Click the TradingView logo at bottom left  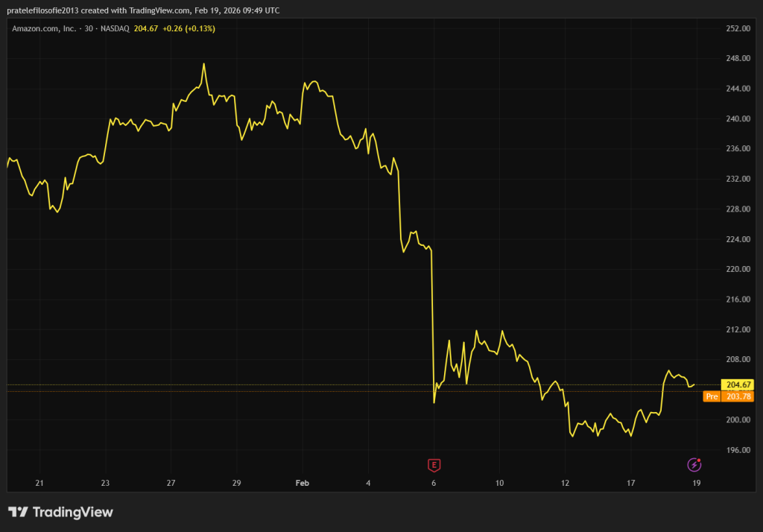(x=60, y=512)
